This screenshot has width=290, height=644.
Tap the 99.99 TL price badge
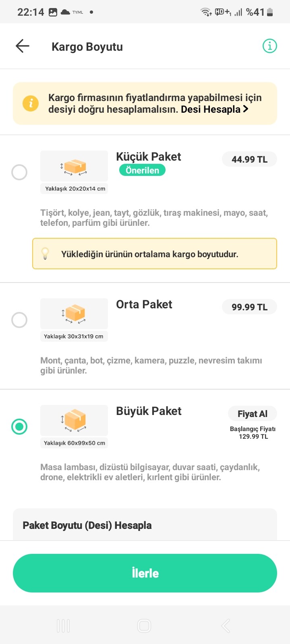point(249,307)
